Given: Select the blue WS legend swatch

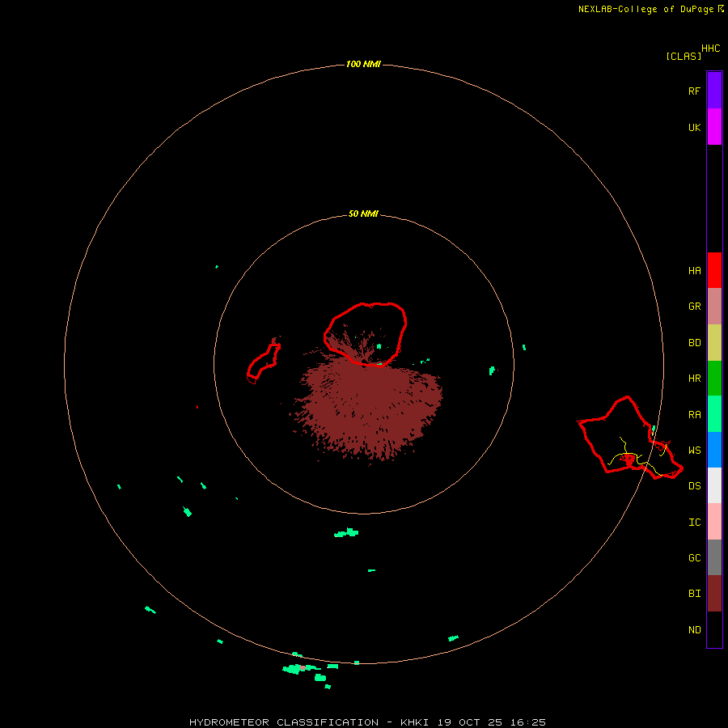Looking at the screenshot, I should coord(714,450).
